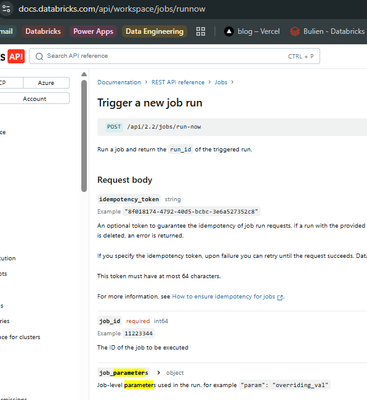The image size is (367, 400).
Task: Click 'The ID of the job to be executed' text
Action: 143,347
